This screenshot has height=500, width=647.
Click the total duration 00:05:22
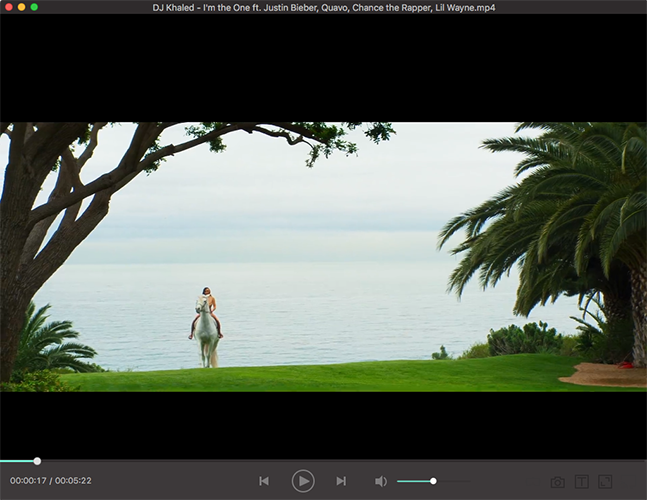(73, 481)
